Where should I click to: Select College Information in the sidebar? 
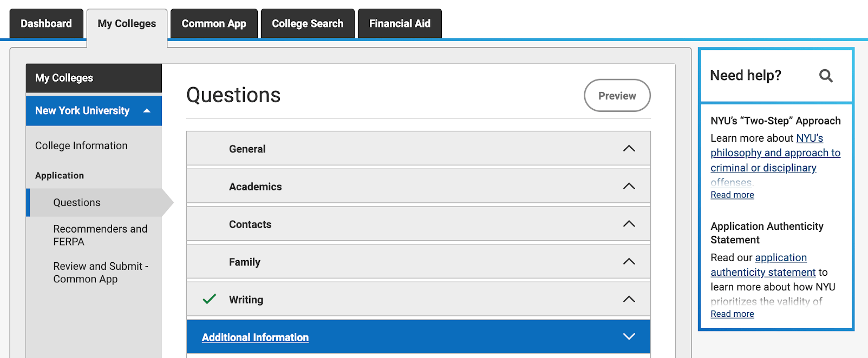pyautogui.click(x=81, y=145)
